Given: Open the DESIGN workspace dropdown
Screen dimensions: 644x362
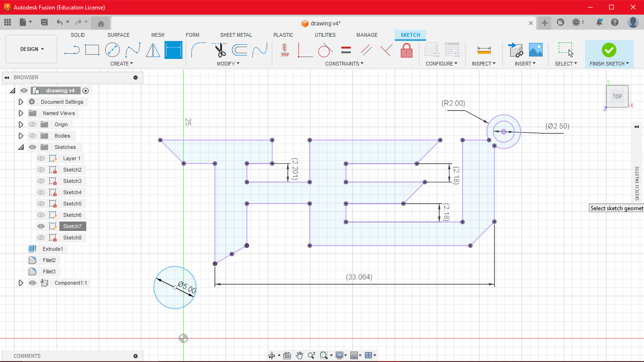Looking at the screenshot, I should [32, 49].
